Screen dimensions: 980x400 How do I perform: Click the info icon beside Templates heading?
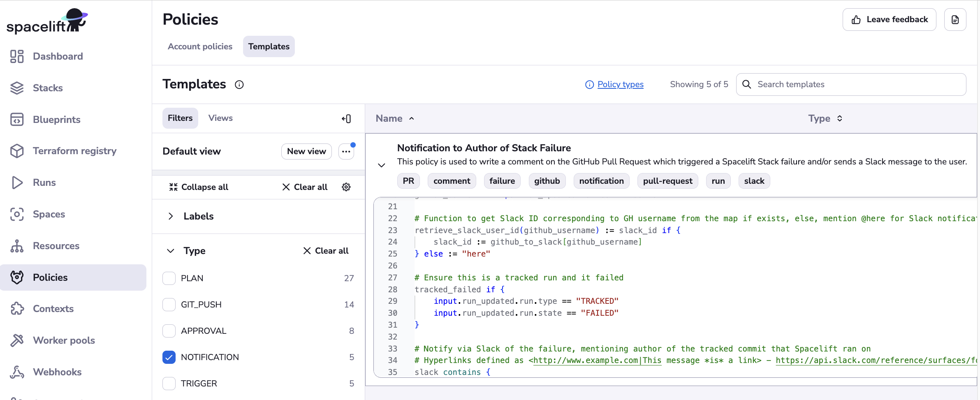click(x=239, y=85)
